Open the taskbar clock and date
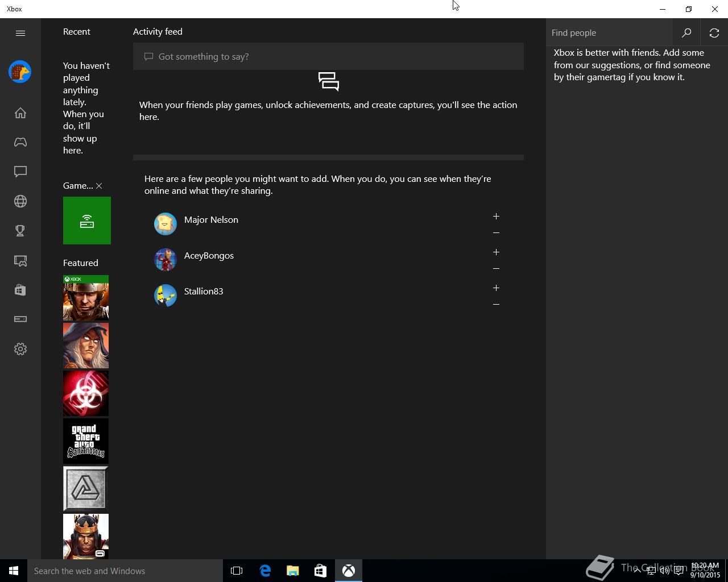Image resolution: width=728 pixels, height=582 pixels. click(x=705, y=571)
